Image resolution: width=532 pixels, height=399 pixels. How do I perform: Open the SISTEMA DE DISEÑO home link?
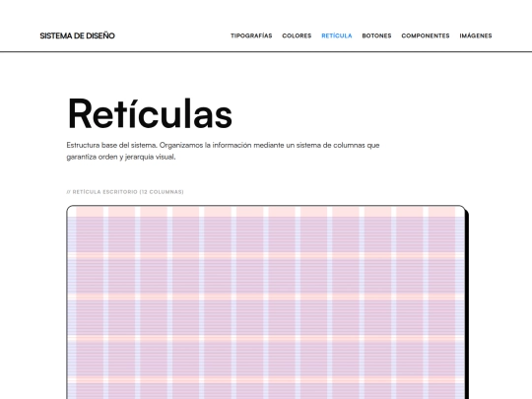(x=78, y=35)
